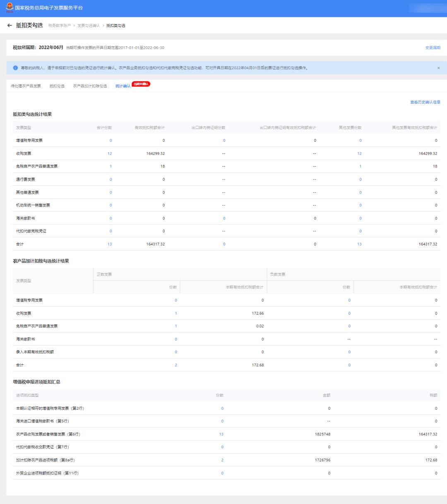
Task: Open 农产品收购发票或者销售发票(第6行) 份数 13
Action: [221, 434]
